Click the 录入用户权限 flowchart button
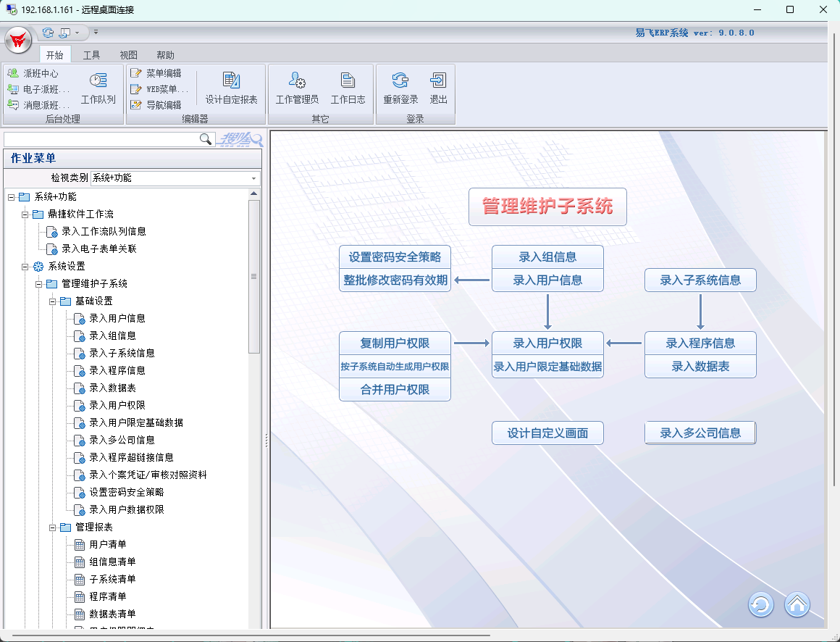840x642 pixels. click(x=547, y=343)
